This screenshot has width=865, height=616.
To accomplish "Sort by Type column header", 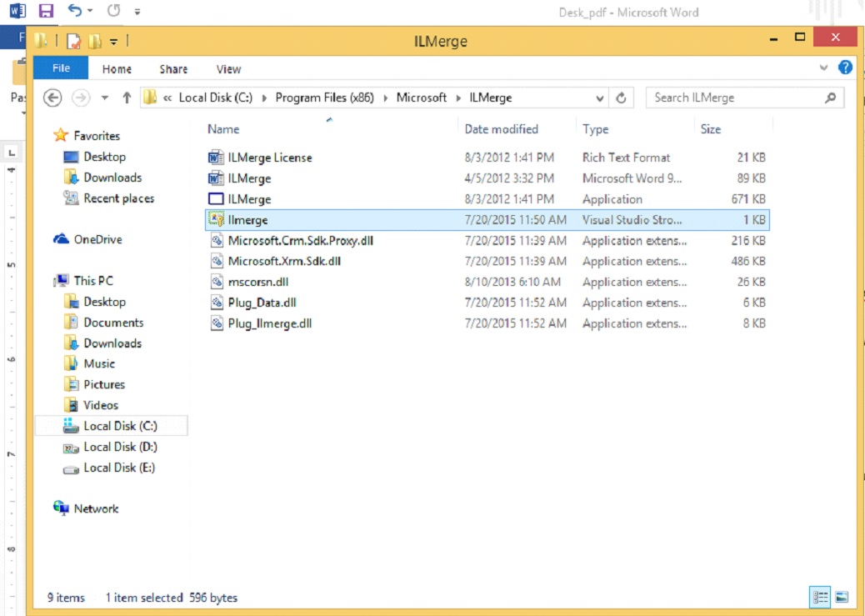I will (x=595, y=129).
